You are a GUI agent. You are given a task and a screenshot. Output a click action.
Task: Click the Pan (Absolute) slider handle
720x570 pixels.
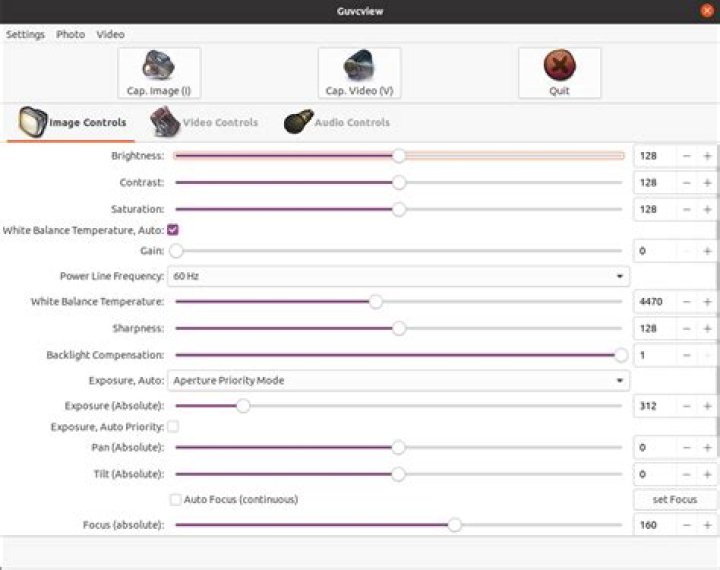pyautogui.click(x=398, y=447)
